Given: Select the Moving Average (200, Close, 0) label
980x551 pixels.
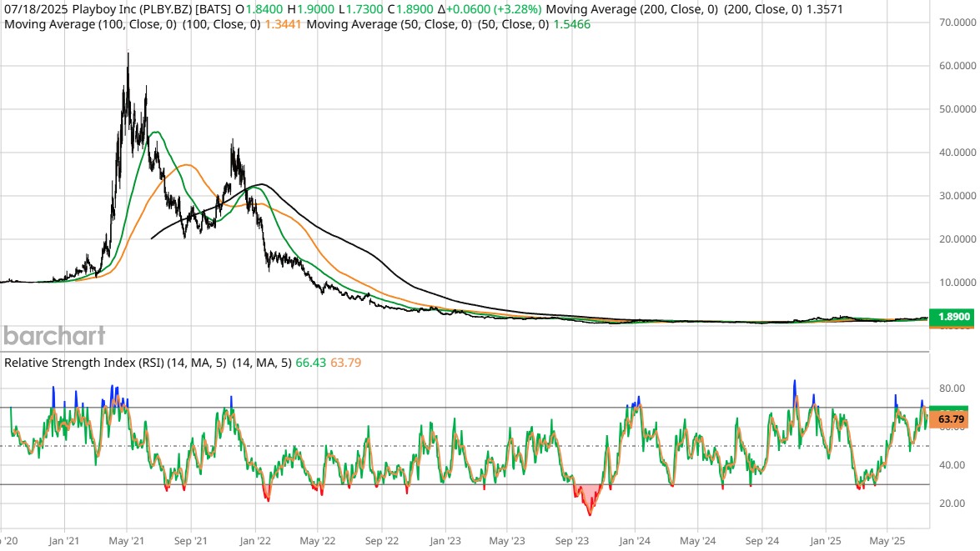Looking at the screenshot, I should (632, 9).
